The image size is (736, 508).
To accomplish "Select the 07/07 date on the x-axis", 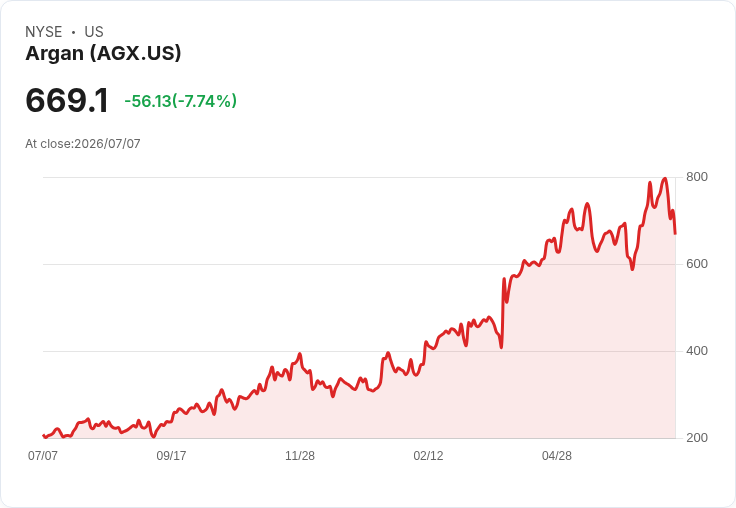I will pos(43,455).
